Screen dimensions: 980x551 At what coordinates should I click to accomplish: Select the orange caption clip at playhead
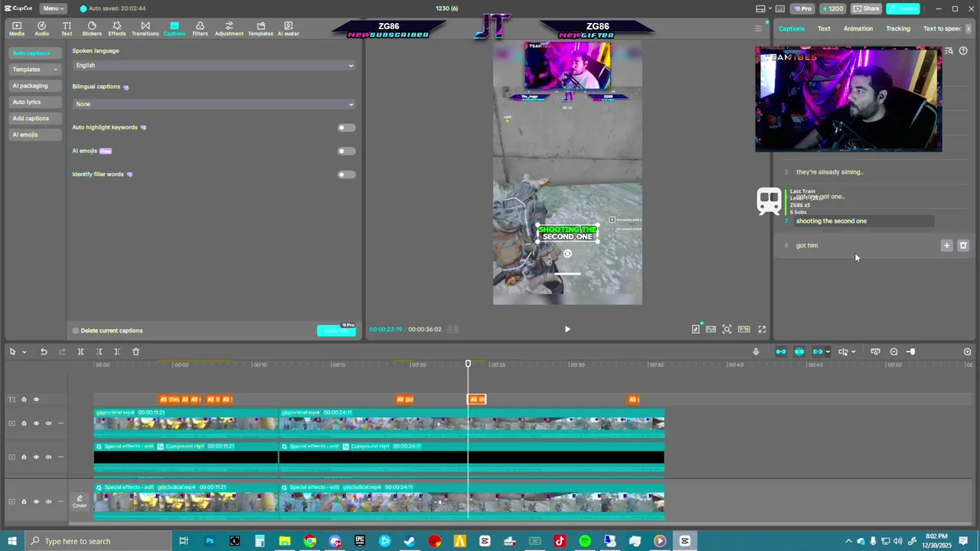(x=477, y=399)
